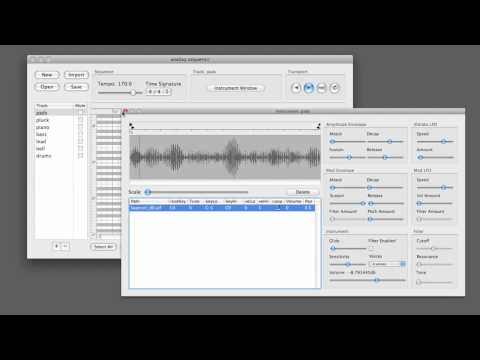Select the piano track
The width and height of the screenshot is (480, 360).
coord(54,127)
